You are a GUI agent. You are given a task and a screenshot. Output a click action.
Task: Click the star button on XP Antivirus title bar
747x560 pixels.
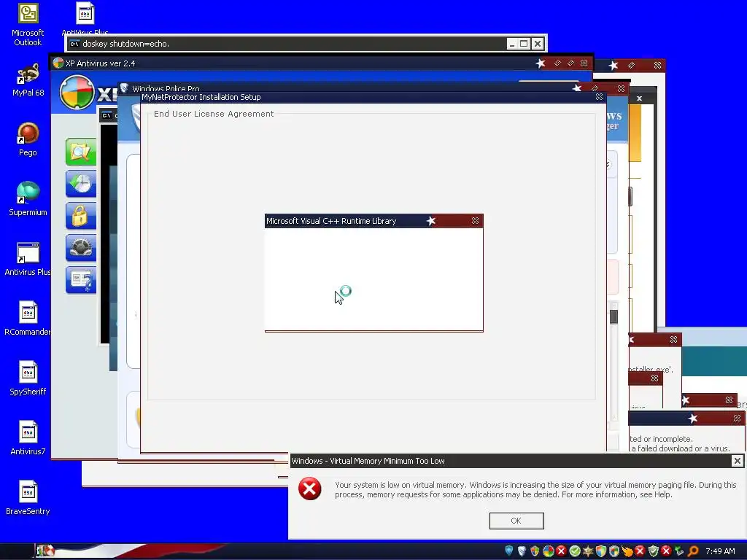pos(541,63)
